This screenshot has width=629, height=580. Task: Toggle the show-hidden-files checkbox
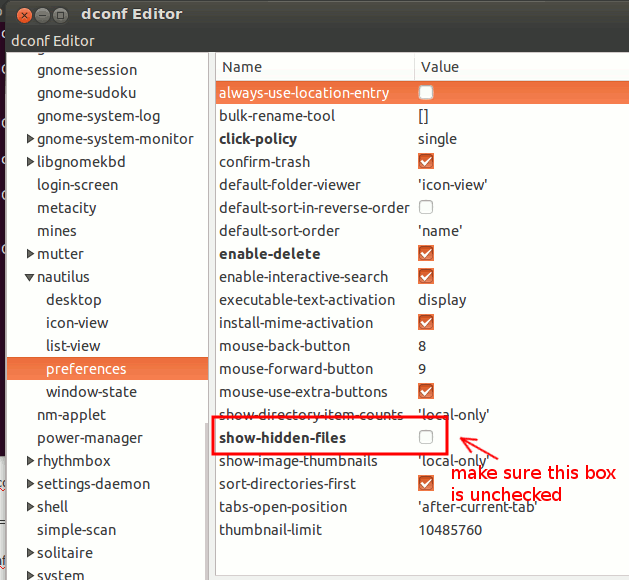click(x=426, y=437)
